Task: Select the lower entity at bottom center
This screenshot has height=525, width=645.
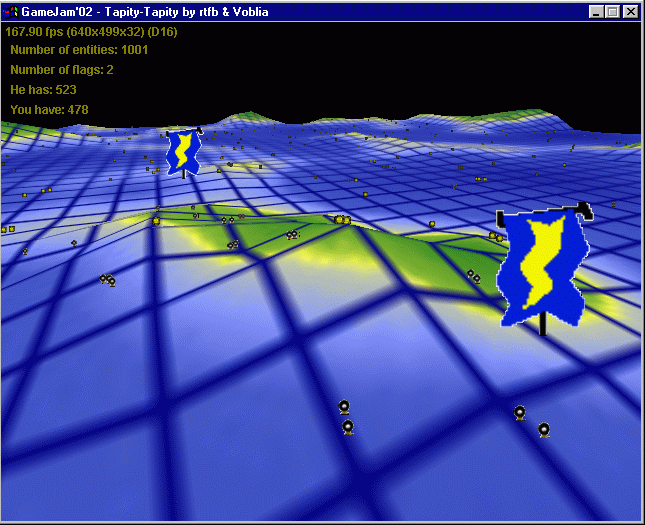Action: pyautogui.click(x=348, y=427)
